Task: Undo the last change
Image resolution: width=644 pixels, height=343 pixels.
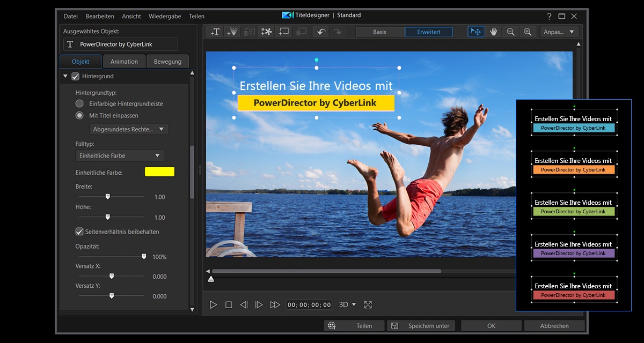Action: click(321, 32)
